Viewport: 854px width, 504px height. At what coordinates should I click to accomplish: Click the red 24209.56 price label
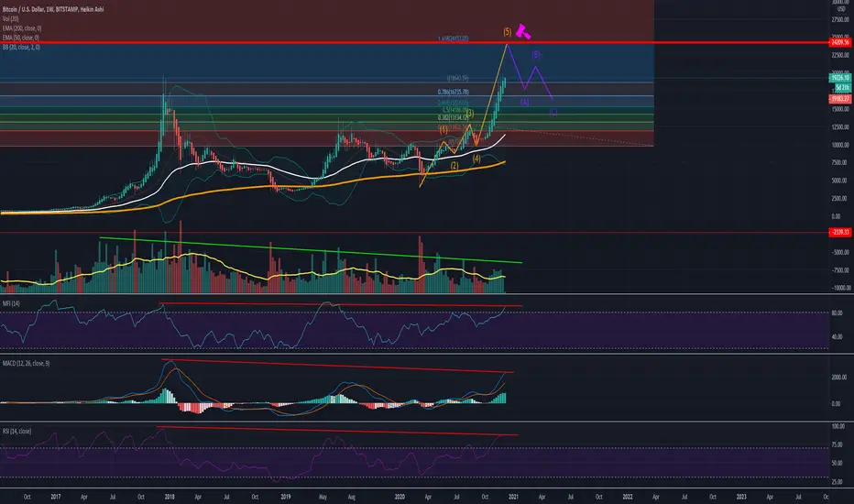pyautogui.click(x=840, y=42)
